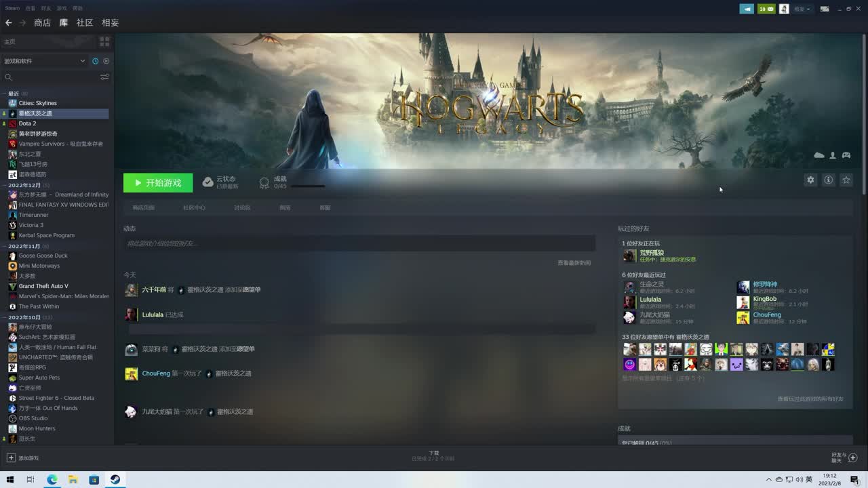Open the 社区中心 tab
This screenshot has width=868, height=488.
coord(194,207)
